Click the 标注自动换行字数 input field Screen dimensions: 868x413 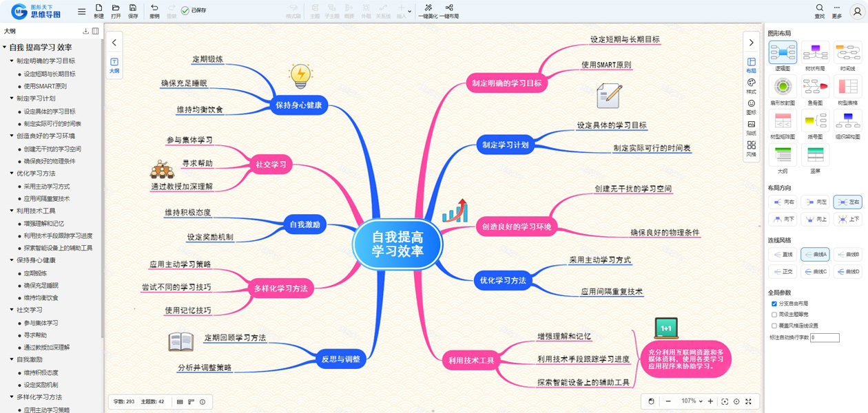coord(825,338)
